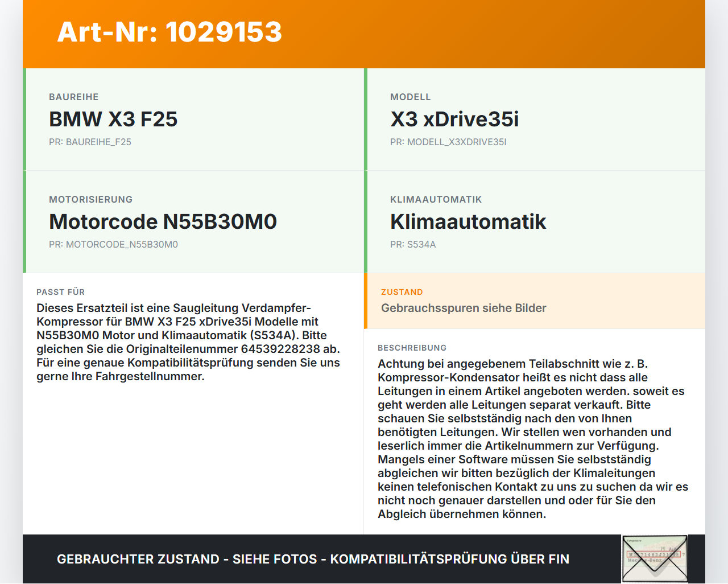Screen dimensions: 728x584
Task: Click the KLIMAAUTOMATIK small category label
Action: (x=436, y=199)
